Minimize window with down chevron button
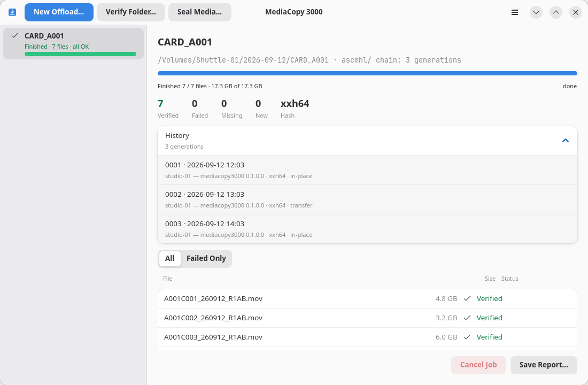The width and height of the screenshot is (588, 385). [536, 12]
